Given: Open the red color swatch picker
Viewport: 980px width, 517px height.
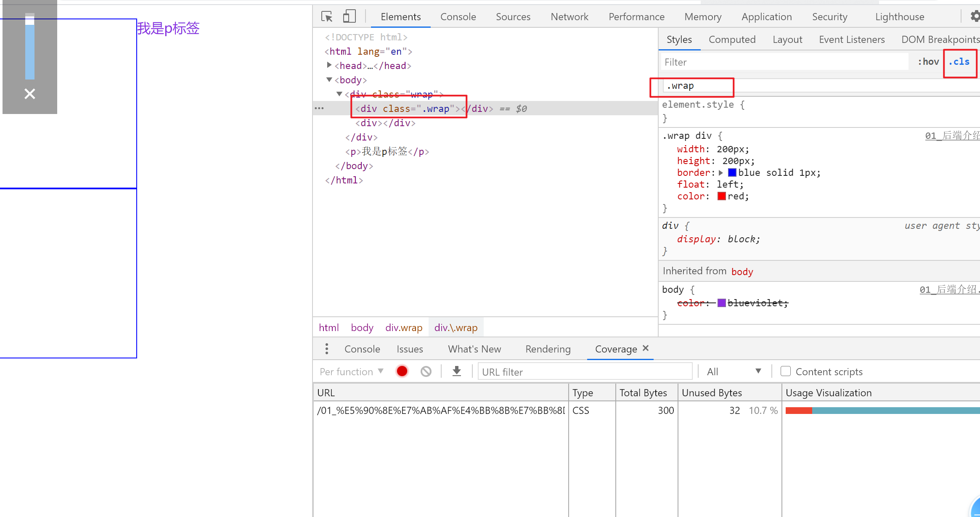Looking at the screenshot, I should pyautogui.click(x=722, y=196).
